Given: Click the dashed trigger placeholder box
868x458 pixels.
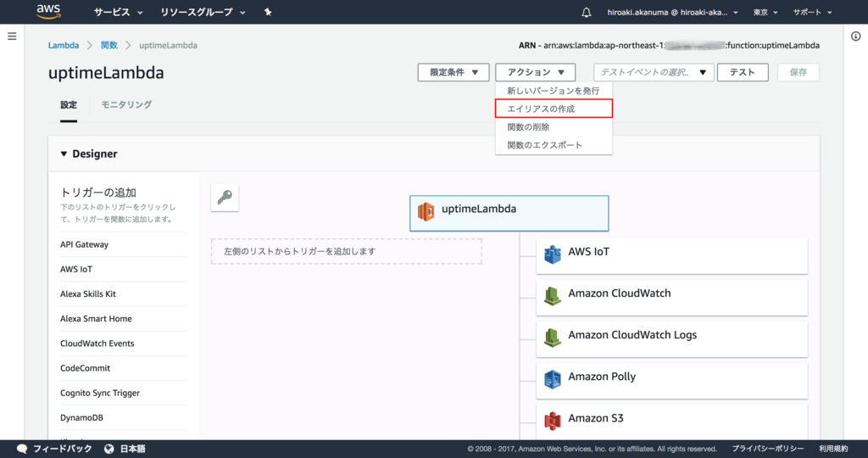Looking at the screenshot, I should point(347,251).
